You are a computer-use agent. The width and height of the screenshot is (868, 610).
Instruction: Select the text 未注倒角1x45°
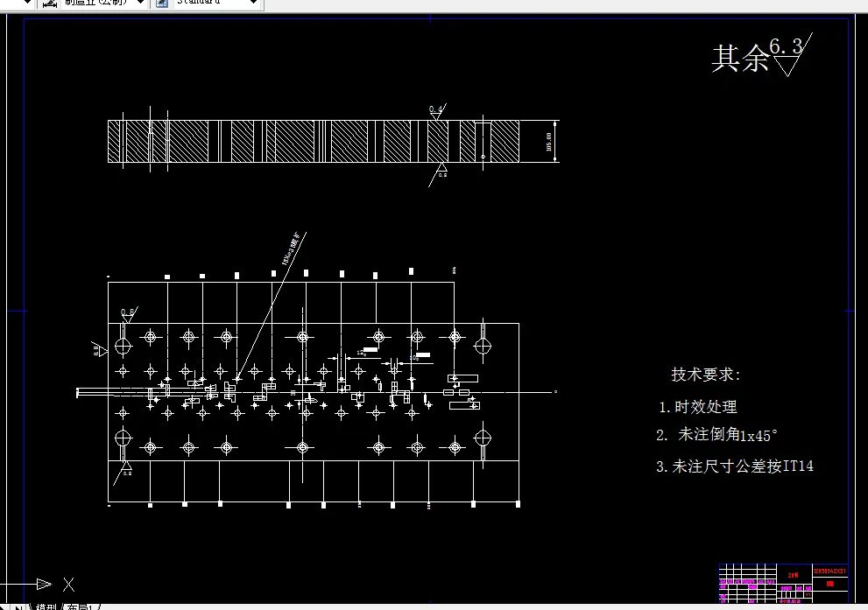727,435
